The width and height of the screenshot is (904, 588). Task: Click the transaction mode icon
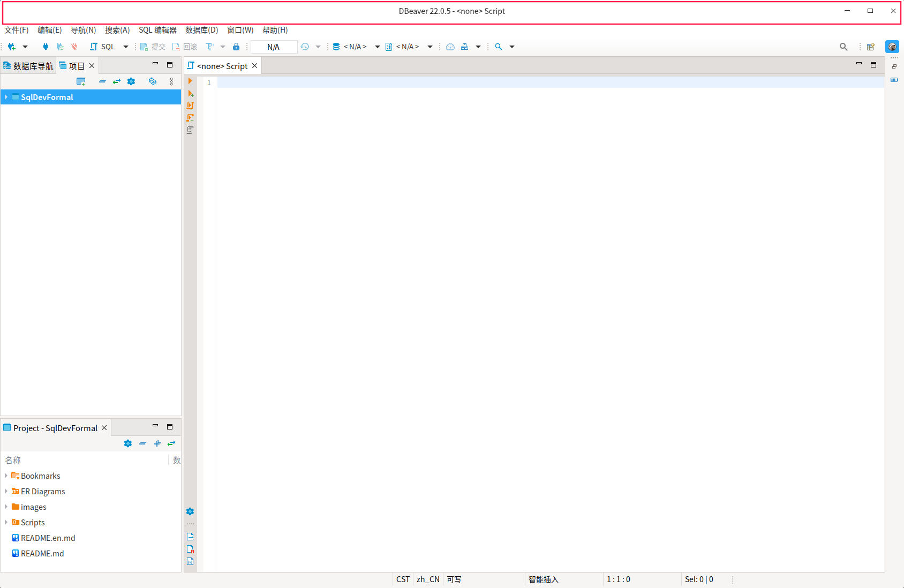(x=210, y=47)
